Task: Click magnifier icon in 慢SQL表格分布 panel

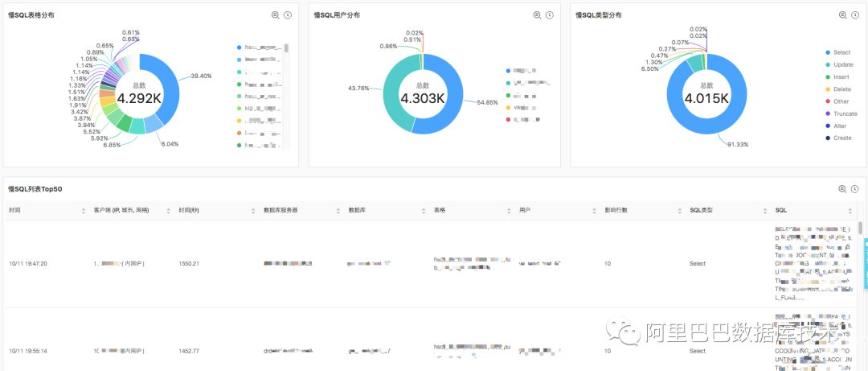Action: tap(275, 15)
